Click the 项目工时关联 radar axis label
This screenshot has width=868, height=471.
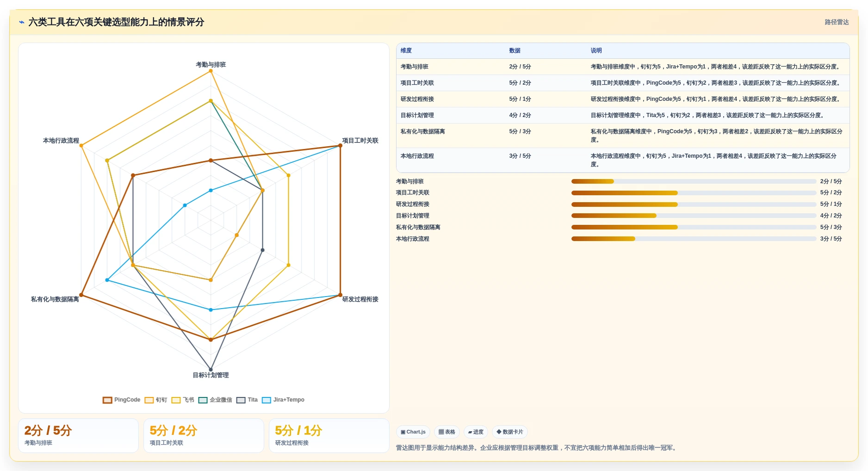click(x=360, y=141)
